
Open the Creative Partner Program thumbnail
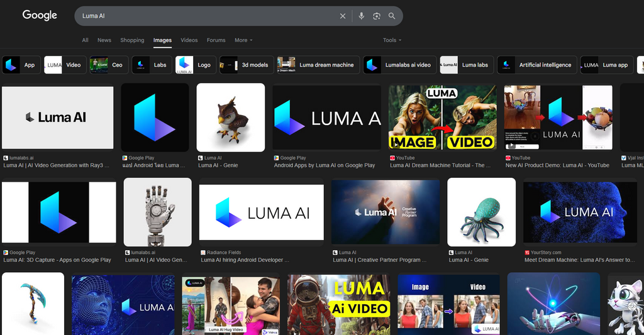point(386,212)
